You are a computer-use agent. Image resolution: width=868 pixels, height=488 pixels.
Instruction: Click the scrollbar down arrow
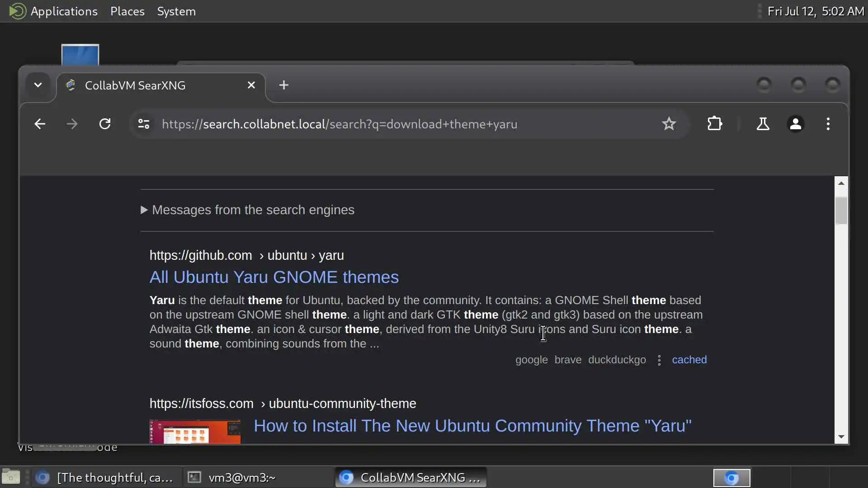point(841,436)
